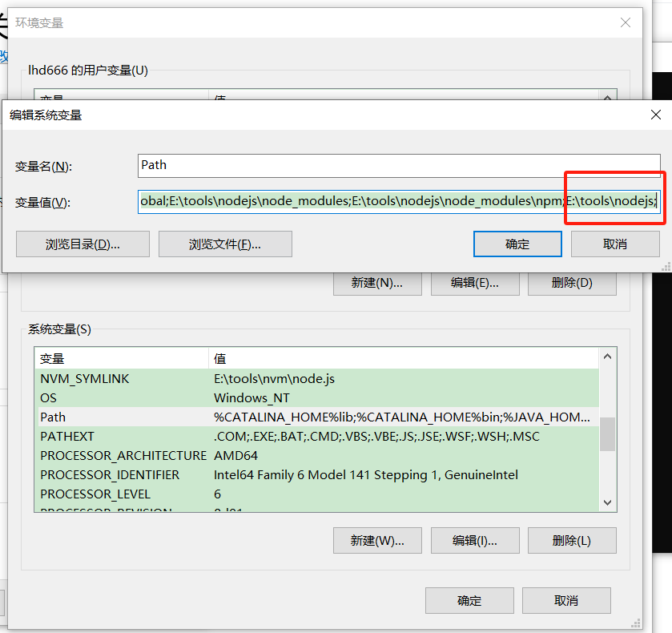The width and height of the screenshot is (672, 633).
Task: Select the Path row in system variables
Action: coord(160,417)
